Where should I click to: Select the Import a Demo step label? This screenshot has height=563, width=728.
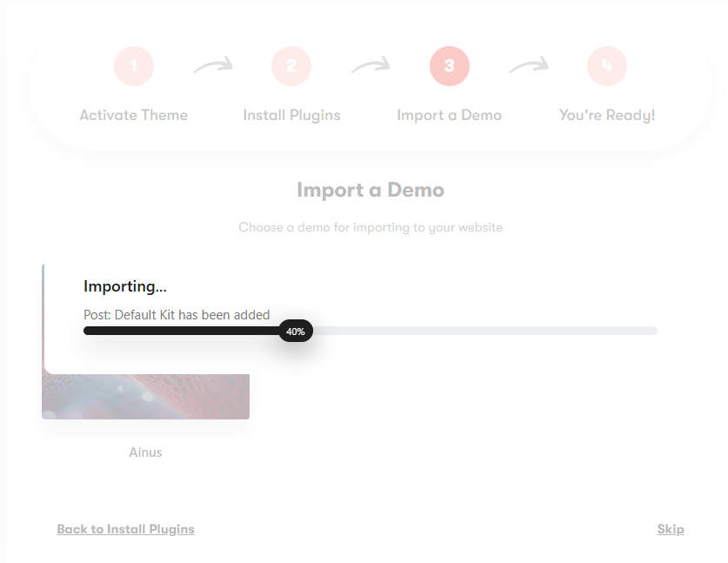click(450, 115)
